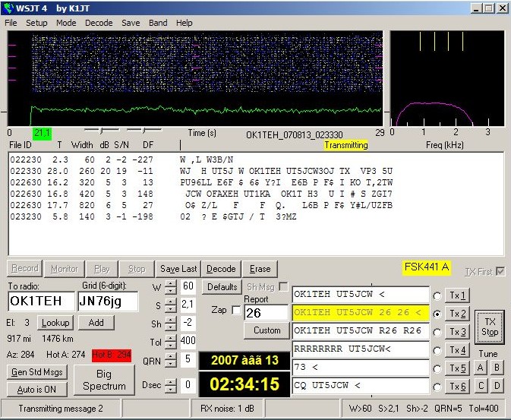Toggle the TX First checkbox
511x420 pixels.
(x=500, y=271)
